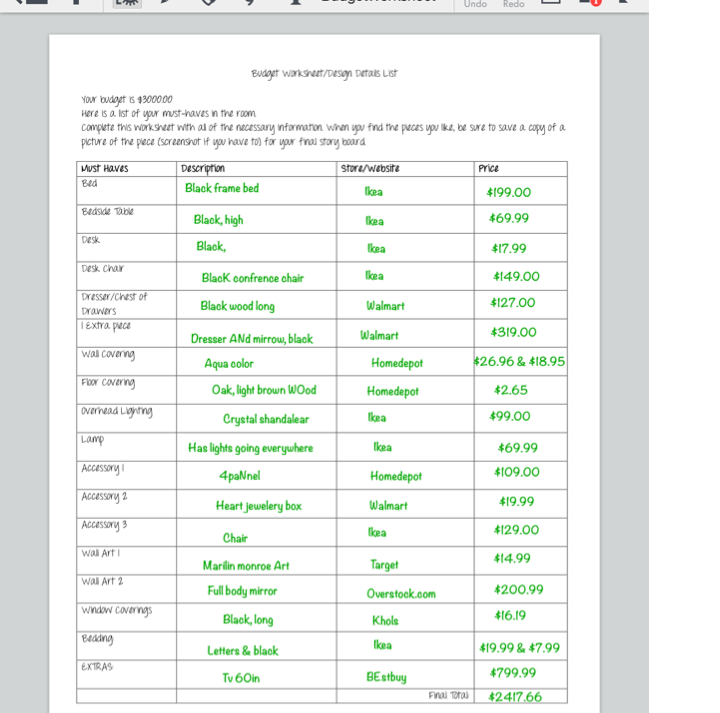Image resolution: width=720 pixels, height=713 pixels.
Task: Click the final total $2417.66
Action: point(515,697)
